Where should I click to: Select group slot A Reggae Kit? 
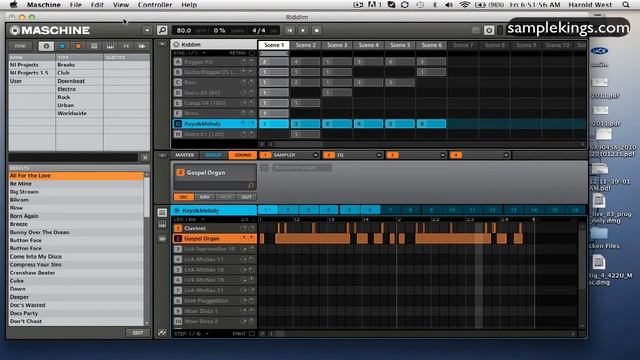(x=214, y=62)
